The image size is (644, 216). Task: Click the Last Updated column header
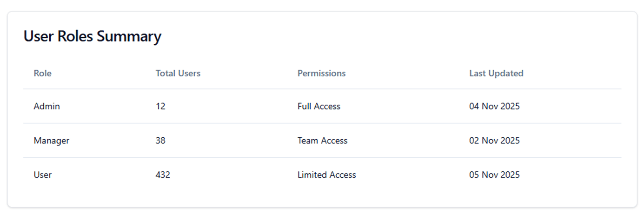[x=496, y=73]
